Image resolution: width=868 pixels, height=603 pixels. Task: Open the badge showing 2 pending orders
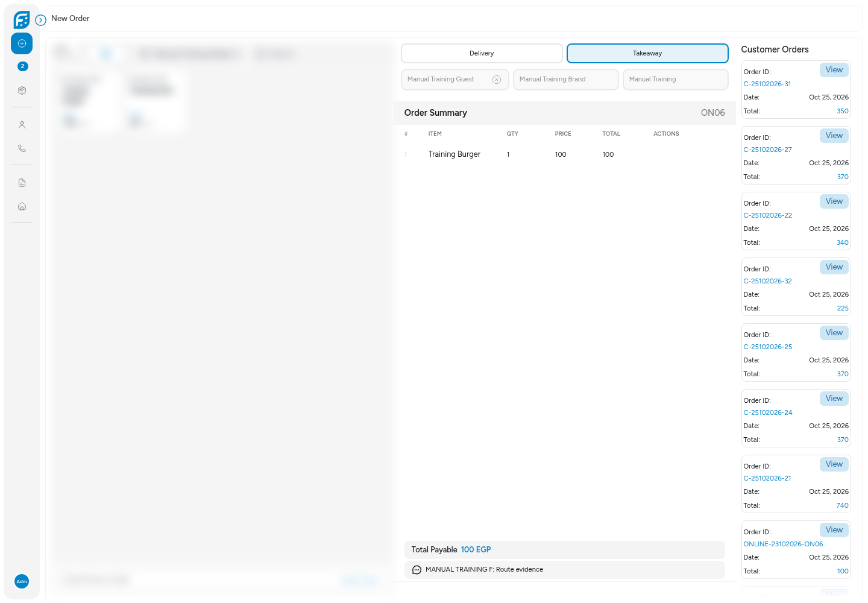click(x=22, y=66)
